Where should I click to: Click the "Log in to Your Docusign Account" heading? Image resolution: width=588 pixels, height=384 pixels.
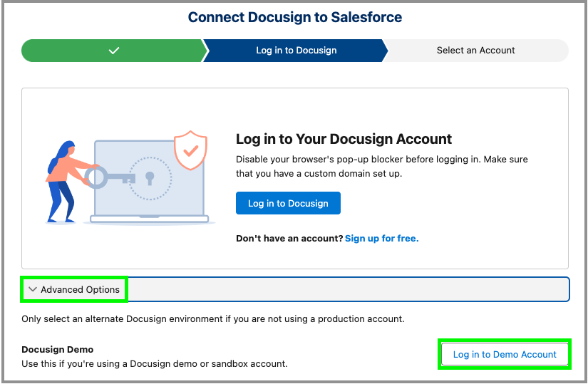pyautogui.click(x=344, y=139)
